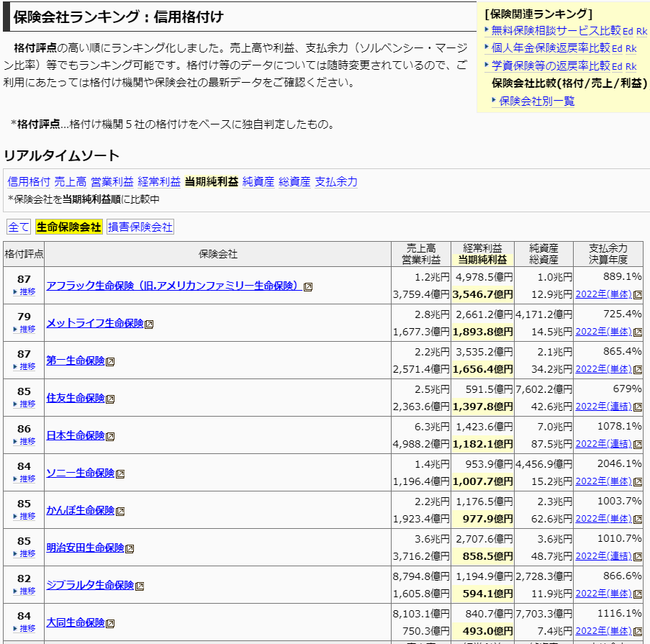Select 損害保険会社 filter button
The height and width of the screenshot is (644, 650).
pos(140,227)
